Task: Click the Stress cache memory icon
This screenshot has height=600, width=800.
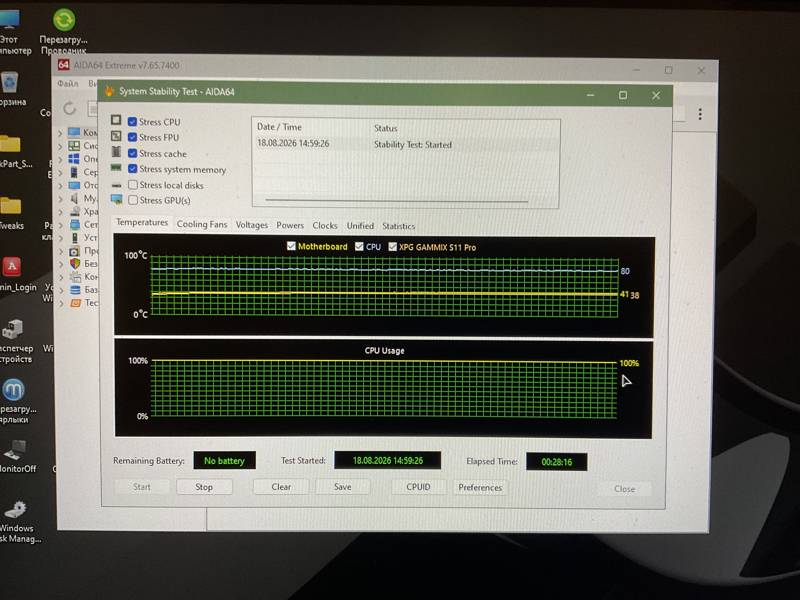Action: [x=116, y=152]
